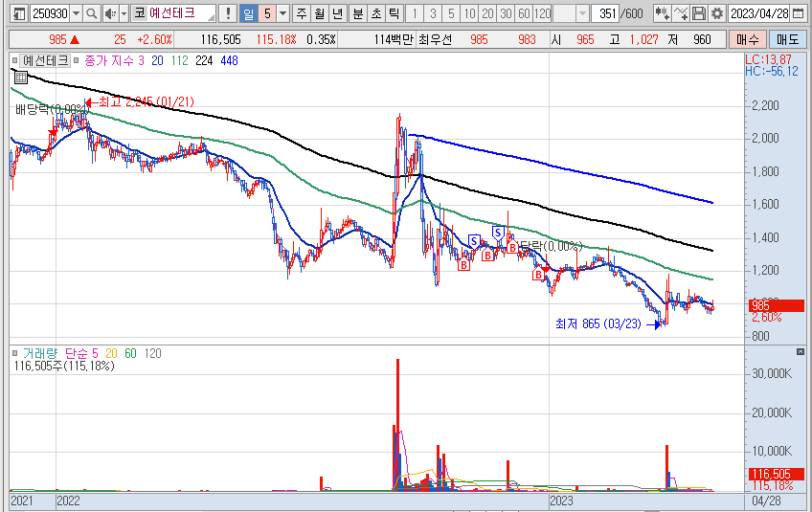
Task: Switch to 주 (weekly) chart
Action: pos(302,13)
